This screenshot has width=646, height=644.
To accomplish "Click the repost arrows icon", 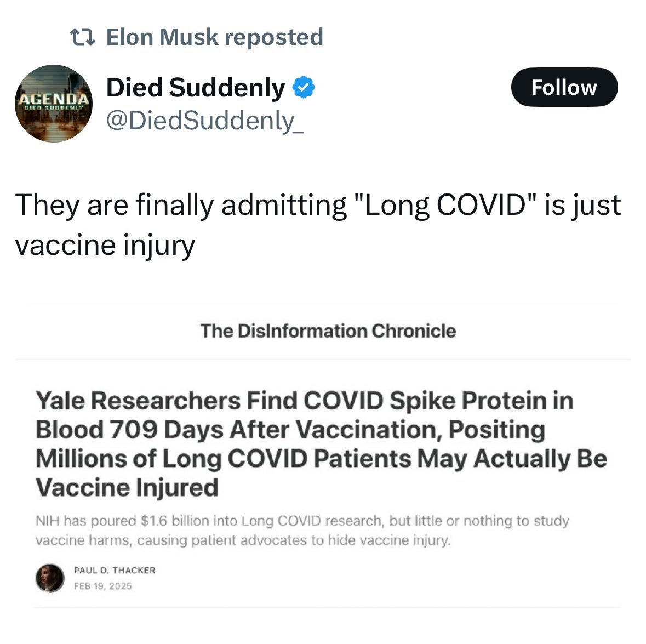I will pyautogui.click(x=83, y=37).
